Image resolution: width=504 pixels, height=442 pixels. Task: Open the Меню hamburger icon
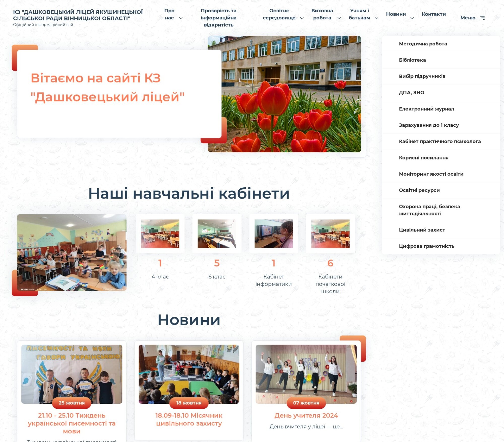pyautogui.click(x=482, y=18)
